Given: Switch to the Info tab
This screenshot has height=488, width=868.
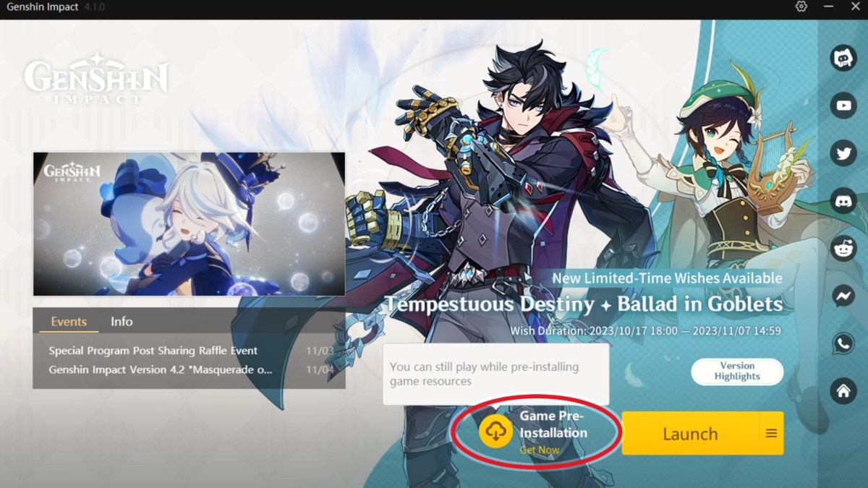Looking at the screenshot, I should click(122, 322).
